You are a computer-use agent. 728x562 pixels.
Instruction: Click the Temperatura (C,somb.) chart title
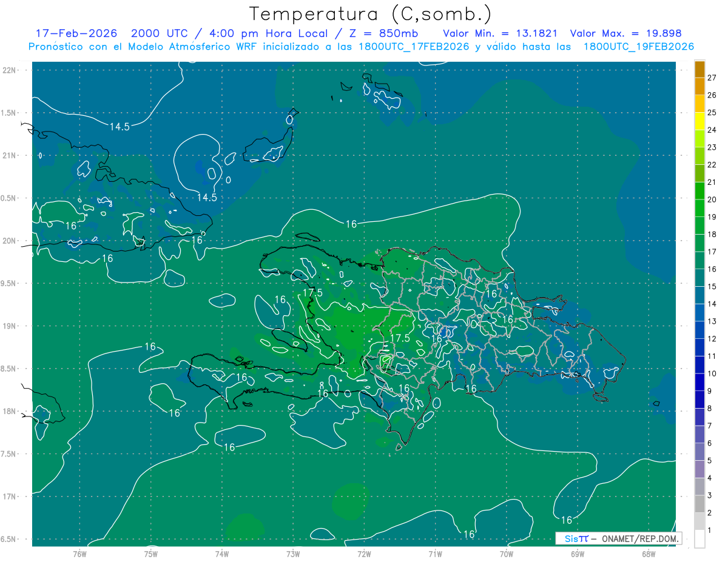(x=371, y=13)
